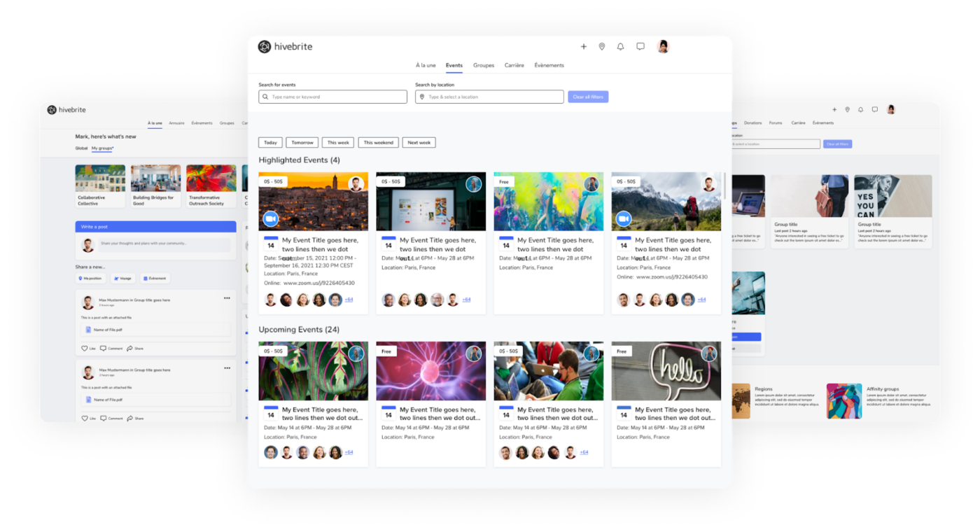Filter events by Next week

click(x=419, y=143)
